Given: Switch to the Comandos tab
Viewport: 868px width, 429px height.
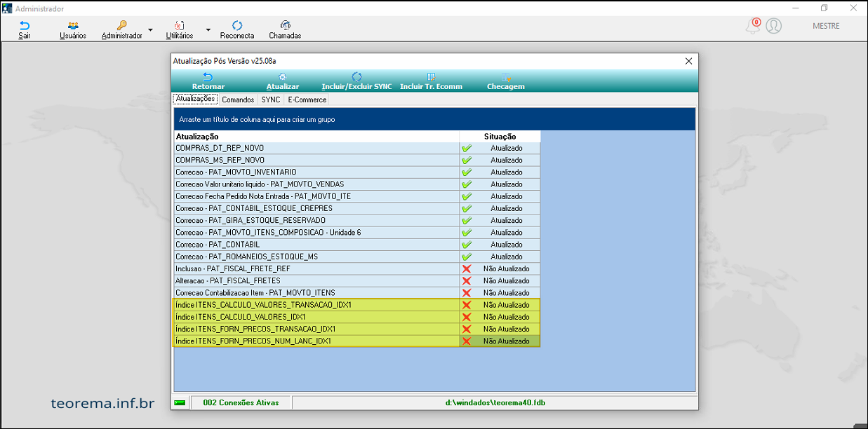Looking at the screenshot, I should pyautogui.click(x=238, y=100).
